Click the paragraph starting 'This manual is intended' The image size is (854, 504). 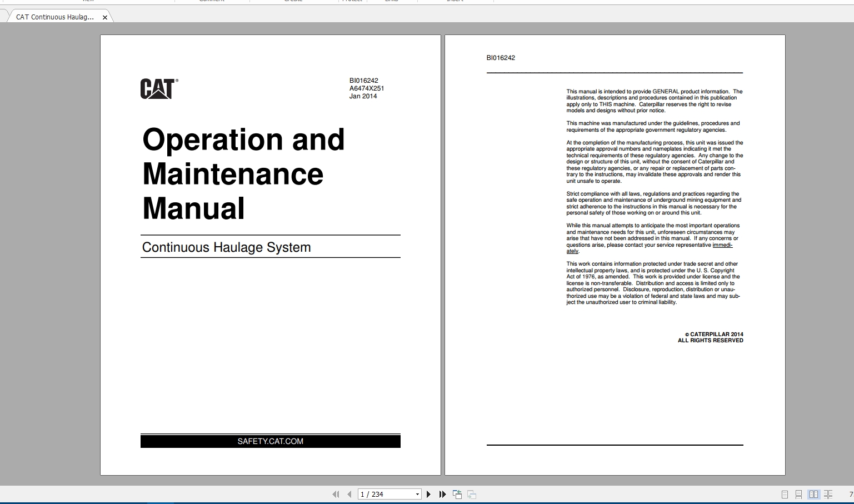655,101
